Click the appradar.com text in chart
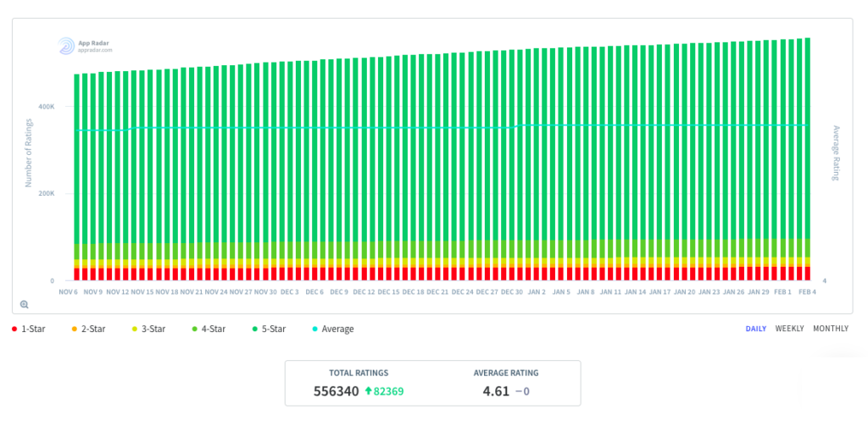The image size is (868, 421). tap(95, 49)
